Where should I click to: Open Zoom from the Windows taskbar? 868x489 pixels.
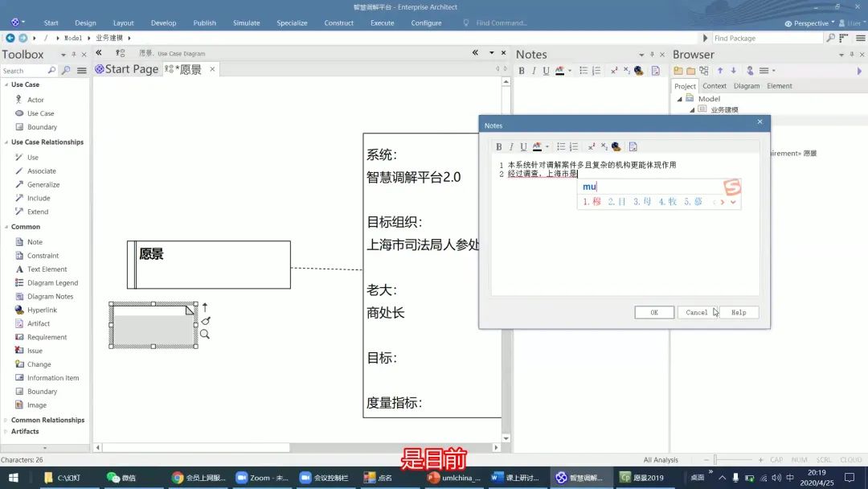tap(262, 478)
